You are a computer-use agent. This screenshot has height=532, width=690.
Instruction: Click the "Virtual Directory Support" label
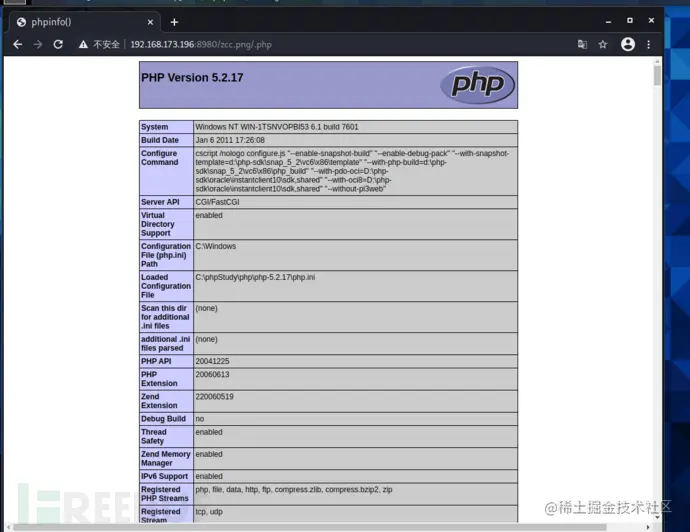(158, 224)
